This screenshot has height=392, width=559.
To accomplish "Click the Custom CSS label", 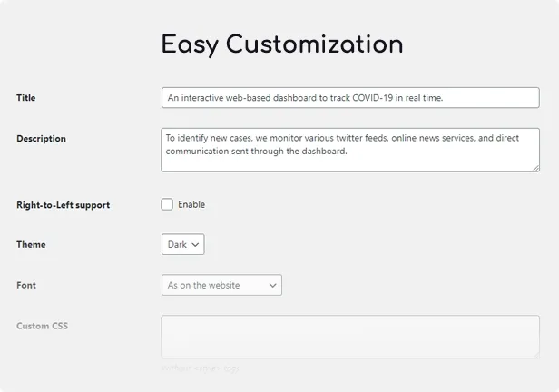I will point(42,325).
